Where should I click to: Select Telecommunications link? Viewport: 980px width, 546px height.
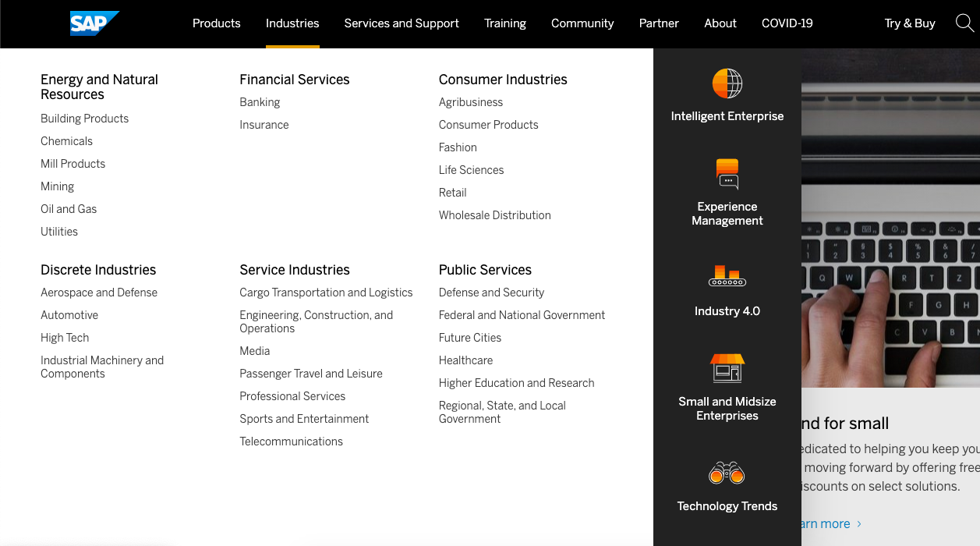292,441
